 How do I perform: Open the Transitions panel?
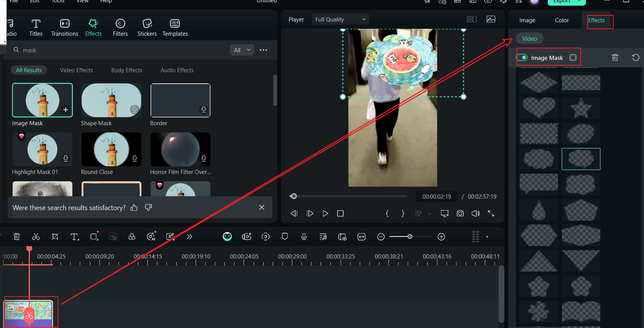click(65, 28)
